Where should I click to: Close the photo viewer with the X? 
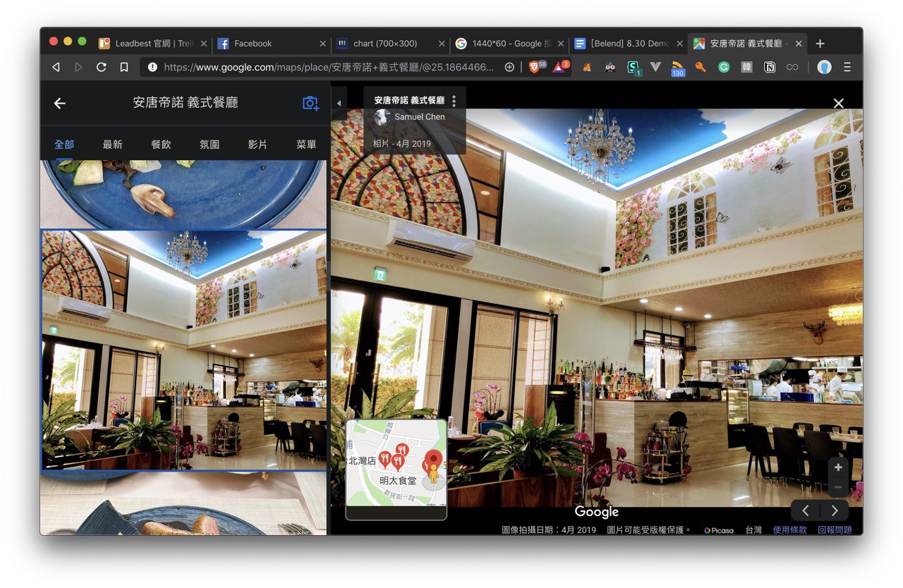(x=838, y=104)
